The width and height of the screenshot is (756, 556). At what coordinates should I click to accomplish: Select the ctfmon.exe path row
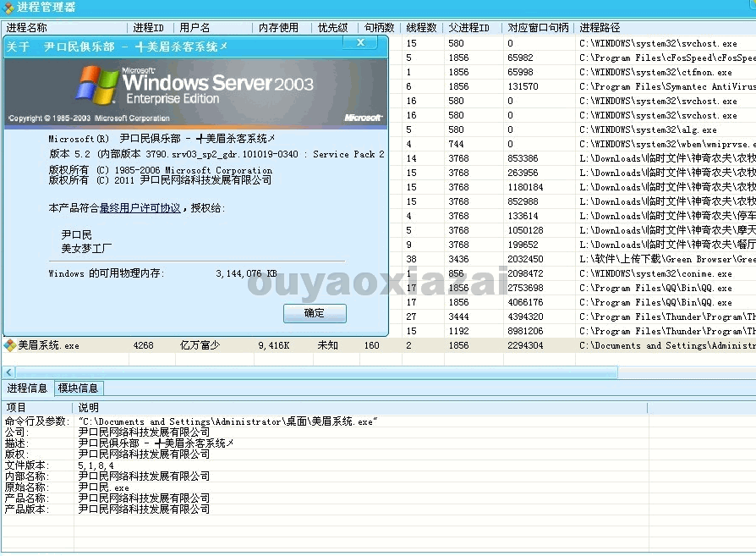655,73
